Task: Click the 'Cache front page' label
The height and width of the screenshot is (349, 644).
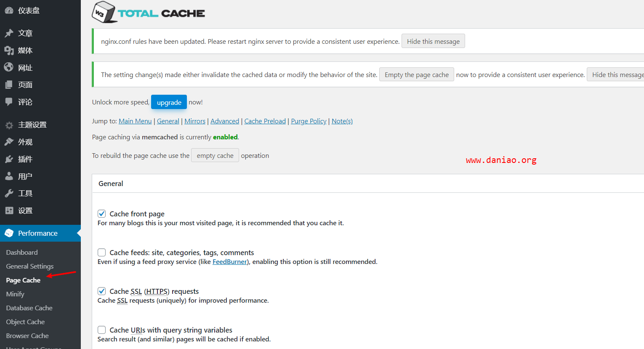Action: point(137,214)
